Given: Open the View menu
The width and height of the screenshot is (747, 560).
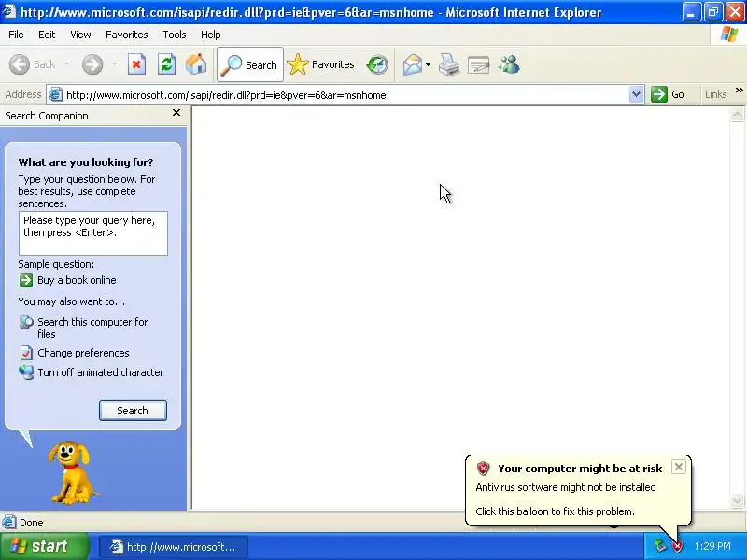Looking at the screenshot, I should pyautogui.click(x=80, y=35).
